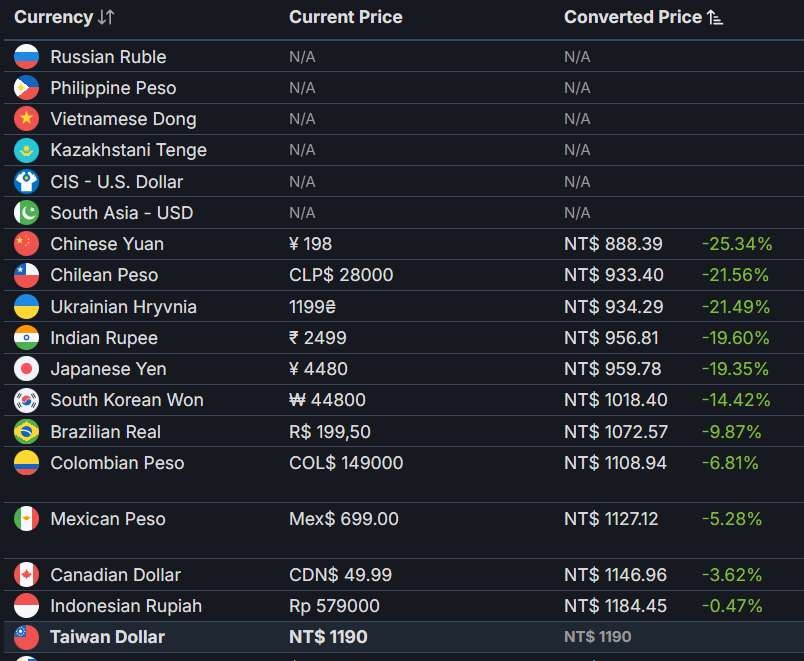Select the Russian Ruble flag icon
Viewport: 804px width, 661px height.
pyautogui.click(x=26, y=56)
